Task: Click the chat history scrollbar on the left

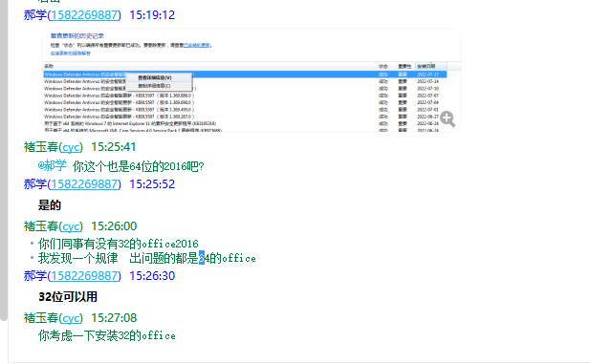Action: (x=4, y=160)
